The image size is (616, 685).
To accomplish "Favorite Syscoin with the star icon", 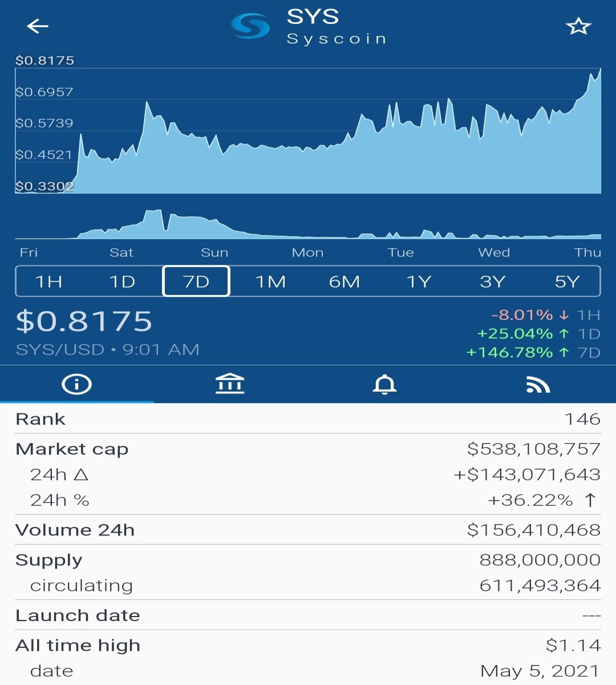I will click(578, 26).
